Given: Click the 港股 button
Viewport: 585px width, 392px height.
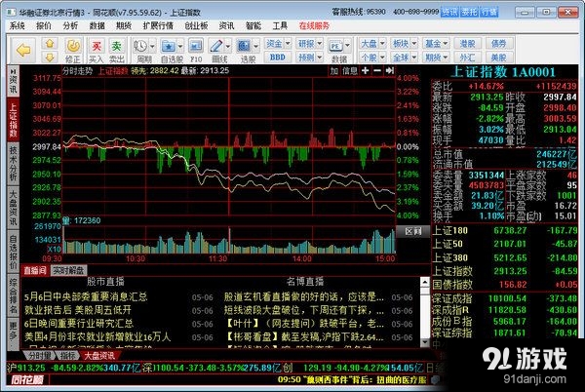Looking at the screenshot, I should (467, 44).
